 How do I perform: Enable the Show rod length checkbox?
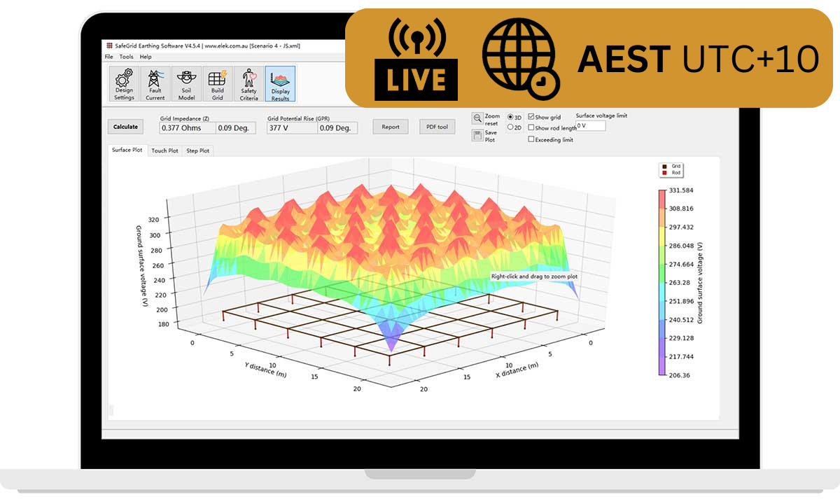[x=531, y=127]
